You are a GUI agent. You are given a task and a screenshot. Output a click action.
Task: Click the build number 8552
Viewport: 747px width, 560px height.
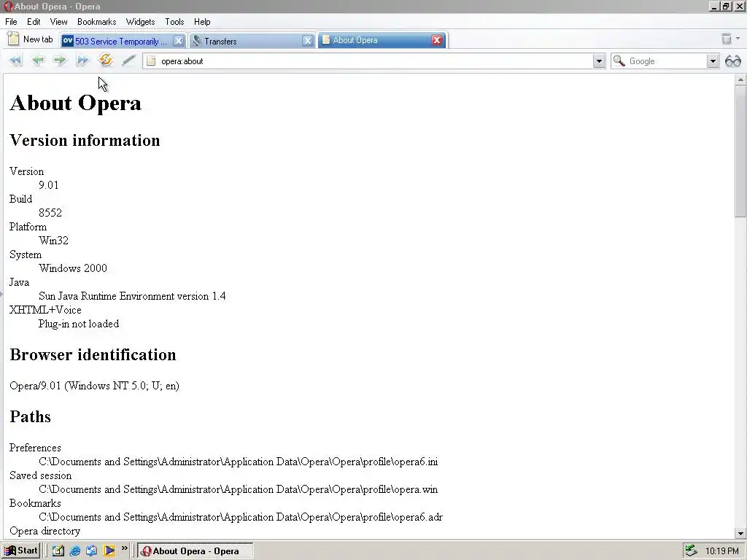(50, 213)
